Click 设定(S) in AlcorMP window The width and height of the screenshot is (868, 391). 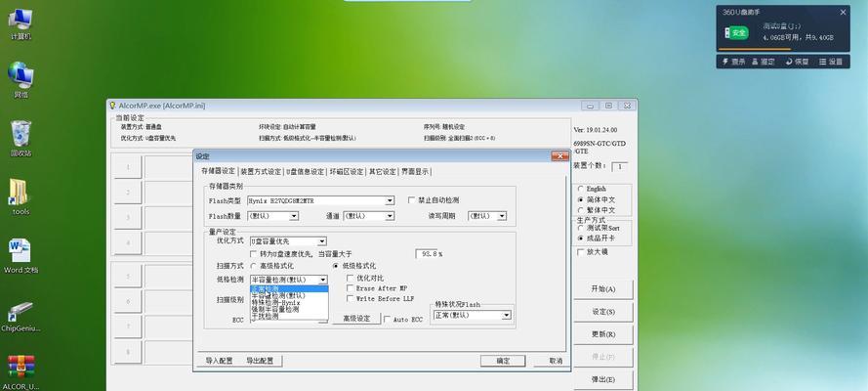pos(602,312)
